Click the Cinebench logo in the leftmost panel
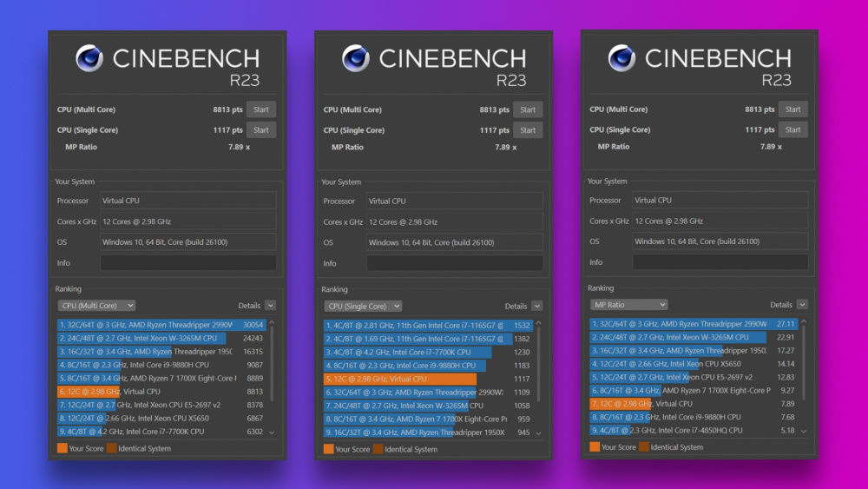The image size is (868, 489). [90, 58]
